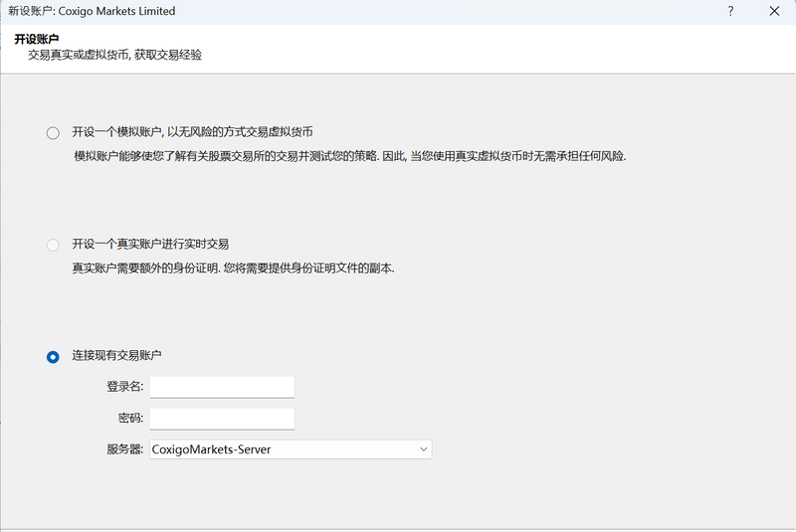Select the open real account radio button
This screenshot has height=532, width=796.
(53, 245)
